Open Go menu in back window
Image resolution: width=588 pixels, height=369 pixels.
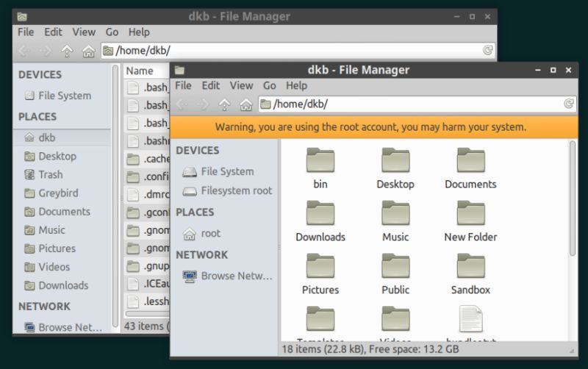tap(112, 32)
